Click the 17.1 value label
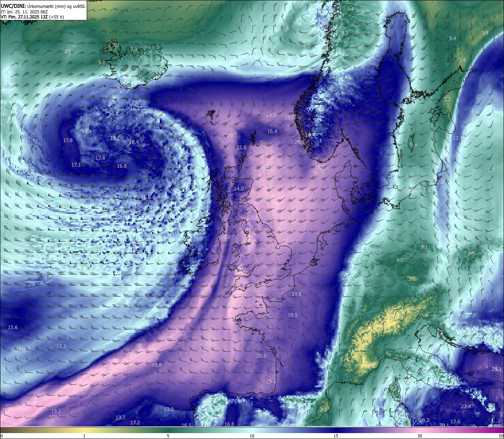504x439 pixels. coord(76,165)
